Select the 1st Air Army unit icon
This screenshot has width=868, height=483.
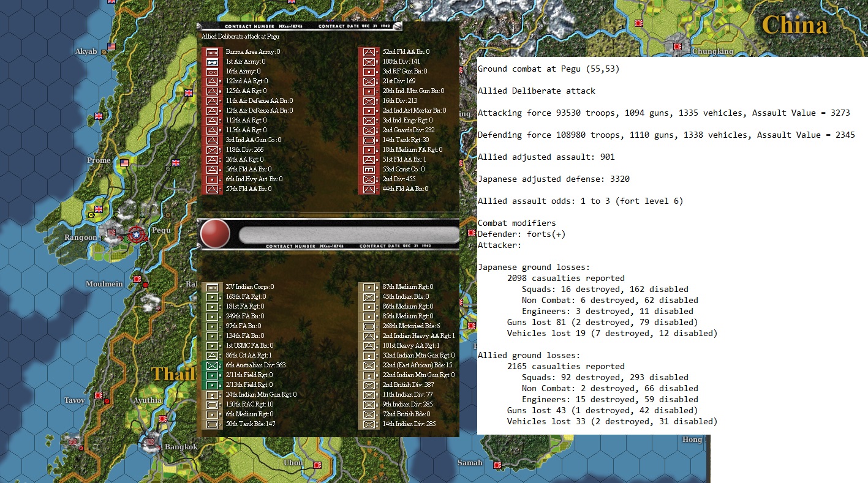(x=213, y=62)
